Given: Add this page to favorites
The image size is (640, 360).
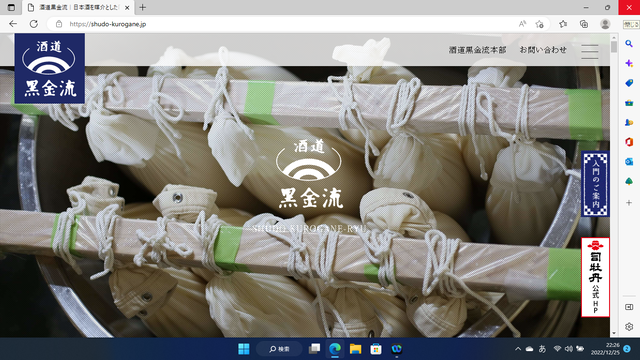Looking at the screenshot, I should pyautogui.click(x=539, y=24).
